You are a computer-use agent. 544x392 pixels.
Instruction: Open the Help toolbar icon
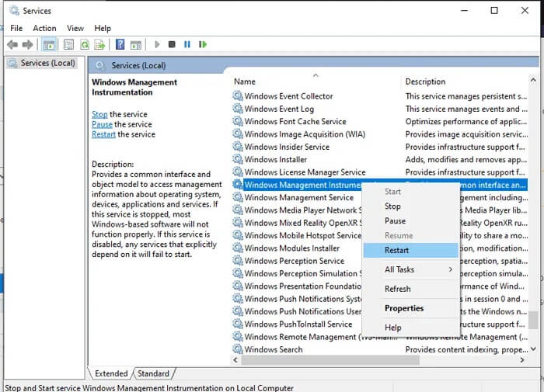click(120, 44)
